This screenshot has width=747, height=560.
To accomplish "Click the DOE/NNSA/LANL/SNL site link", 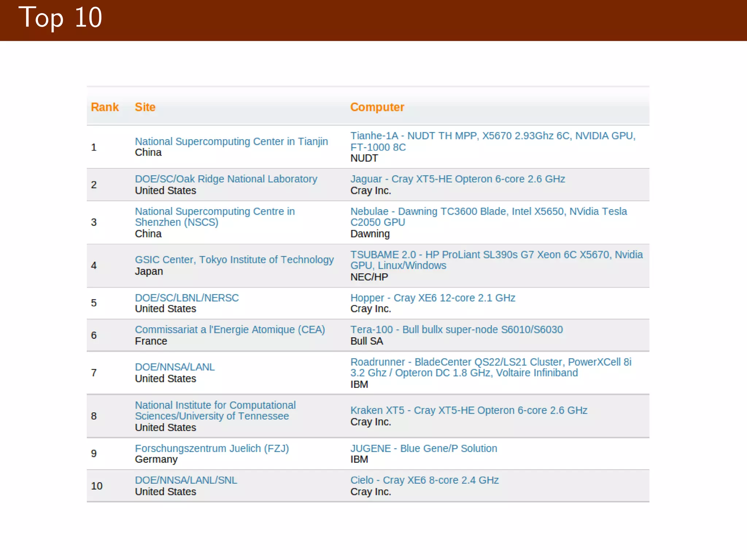I will pyautogui.click(x=186, y=480).
